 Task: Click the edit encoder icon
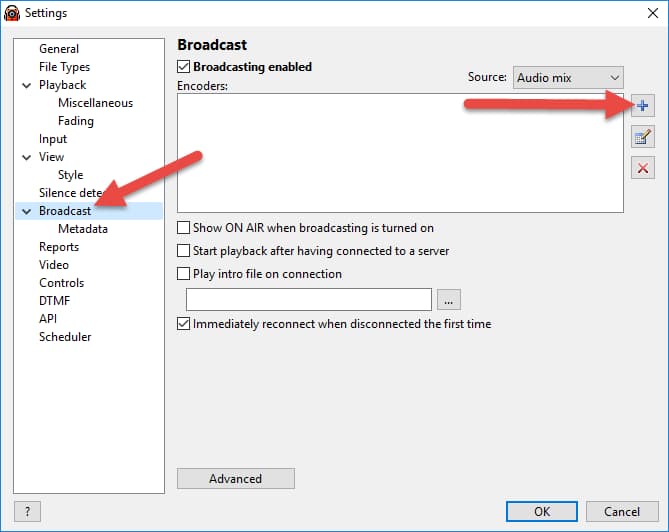coord(643,137)
